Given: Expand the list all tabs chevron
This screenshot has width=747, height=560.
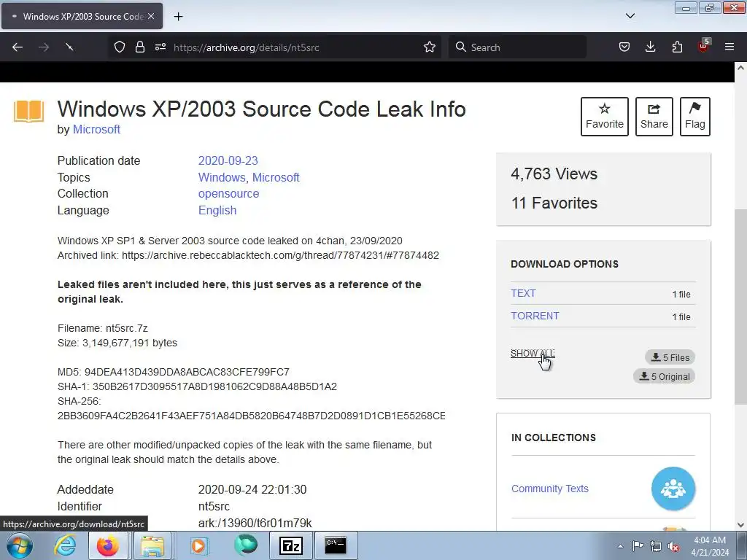Looking at the screenshot, I should tap(630, 16).
